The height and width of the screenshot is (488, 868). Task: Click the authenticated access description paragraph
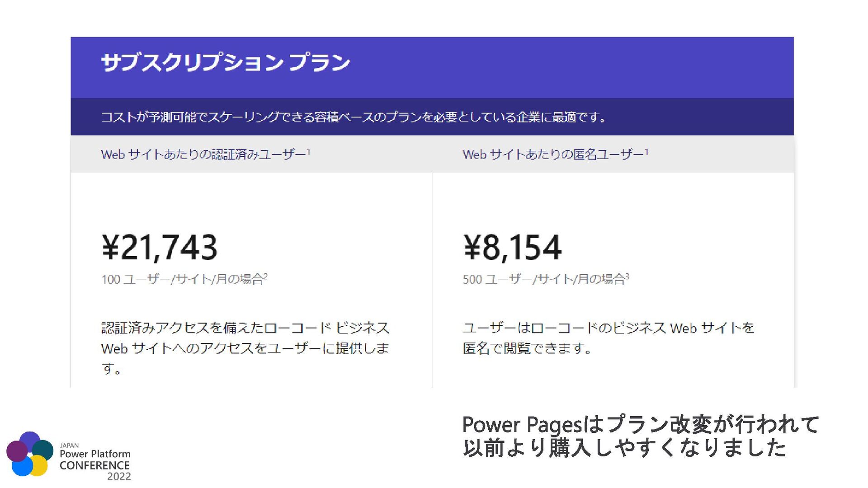(x=245, y=348)
